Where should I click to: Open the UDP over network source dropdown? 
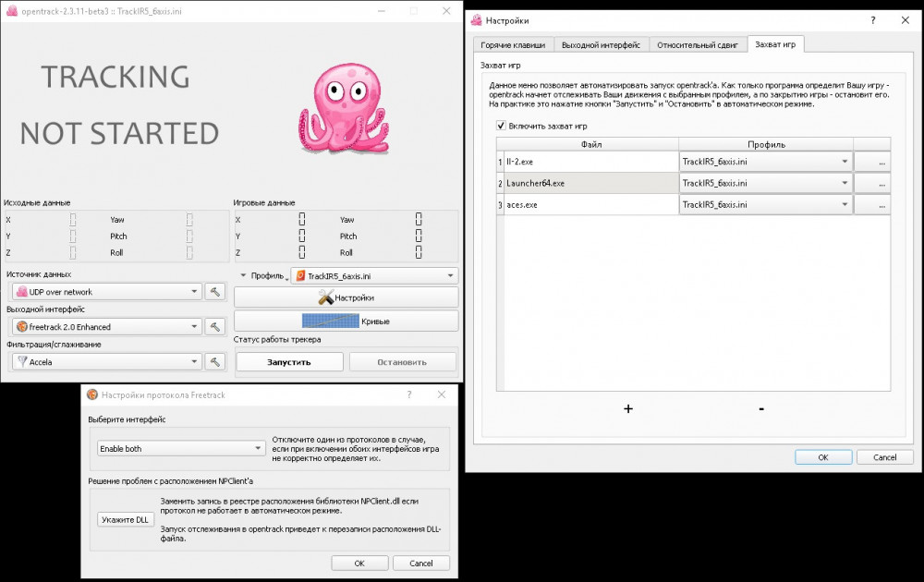106,292
